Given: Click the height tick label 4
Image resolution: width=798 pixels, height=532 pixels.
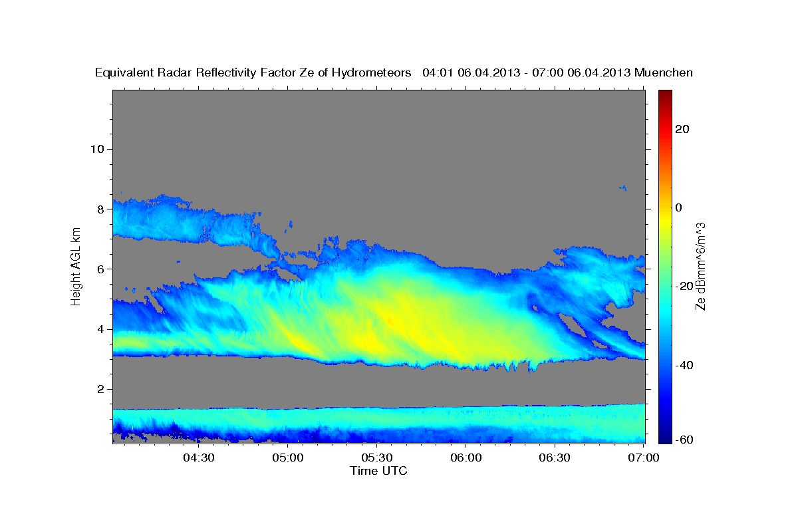Looking at the screenshot, I should [100, 329].
